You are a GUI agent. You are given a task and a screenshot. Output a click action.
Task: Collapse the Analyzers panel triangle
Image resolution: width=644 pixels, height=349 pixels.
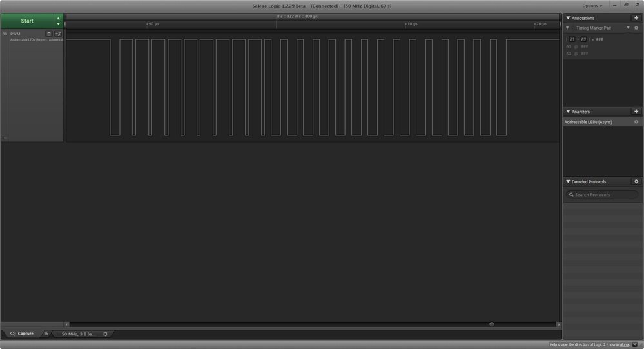[x=568, y=112]
